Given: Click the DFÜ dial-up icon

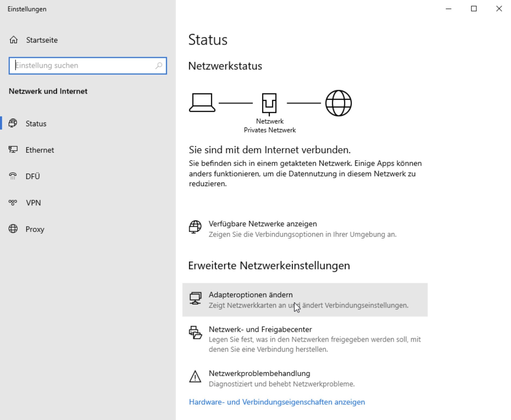Looking at the screenshot, I should coord(13,176).
